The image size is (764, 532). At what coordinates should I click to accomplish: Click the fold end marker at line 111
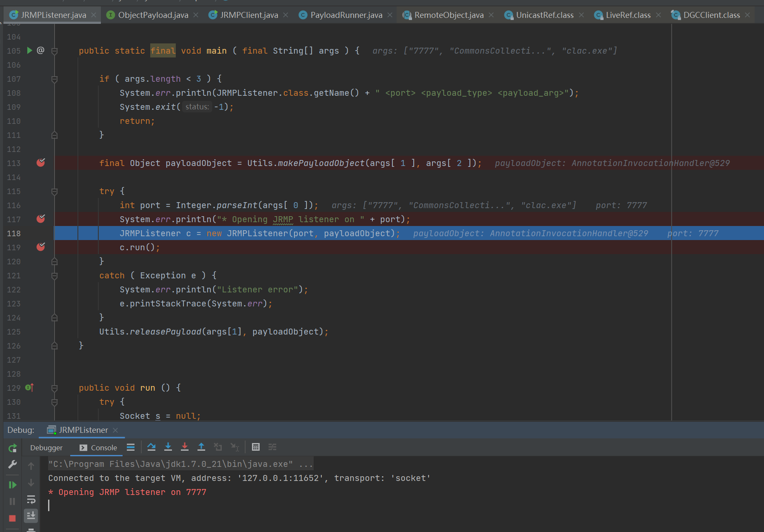pos(54,135)
